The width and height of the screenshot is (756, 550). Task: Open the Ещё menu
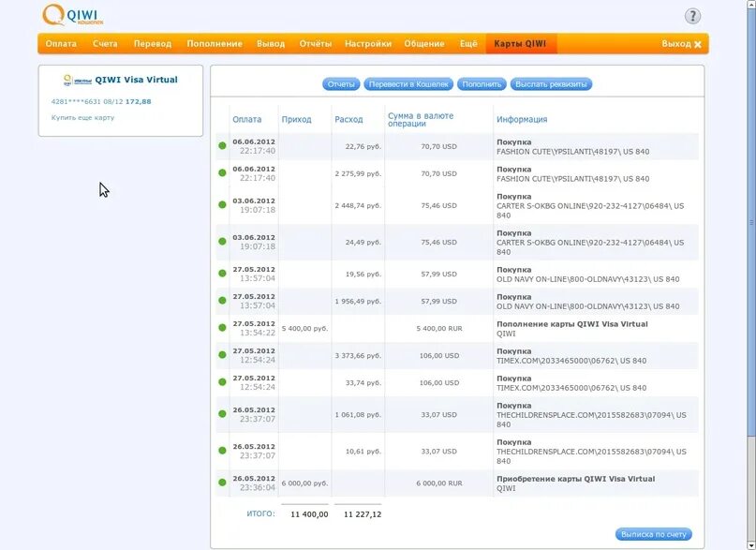468,44
